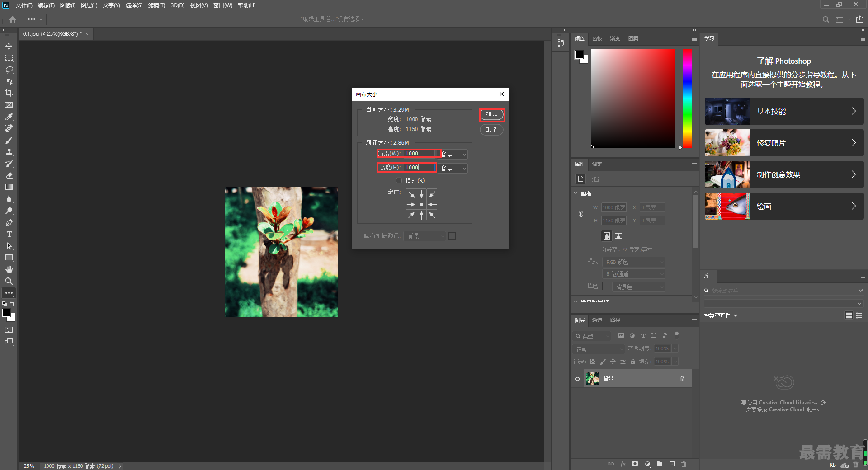Screen dimensions: 868x470
Task: Select the Eraser tool
Action: click(9, 175)
